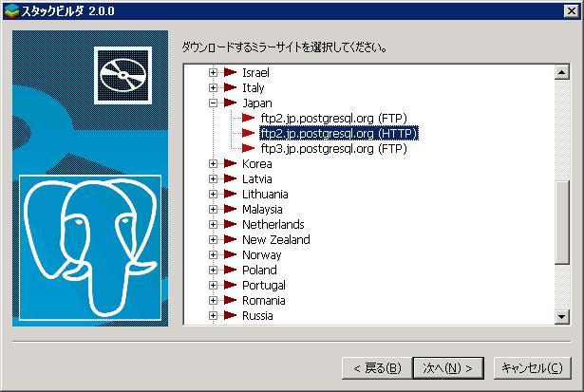Expand the Lithuania mirror group
The image size is (584, 392).
click(213, 195)
